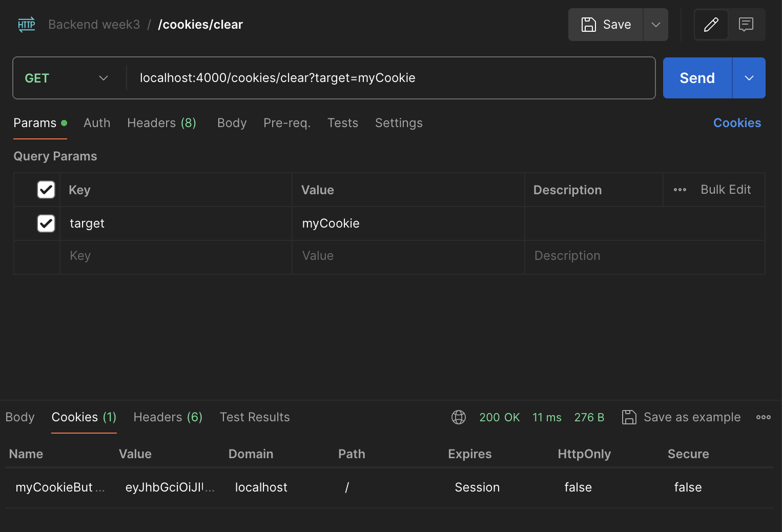The height and width of the screenshot is (532, 782).
Task: Click the empty Description input field
Action: (x=645, y=256)
